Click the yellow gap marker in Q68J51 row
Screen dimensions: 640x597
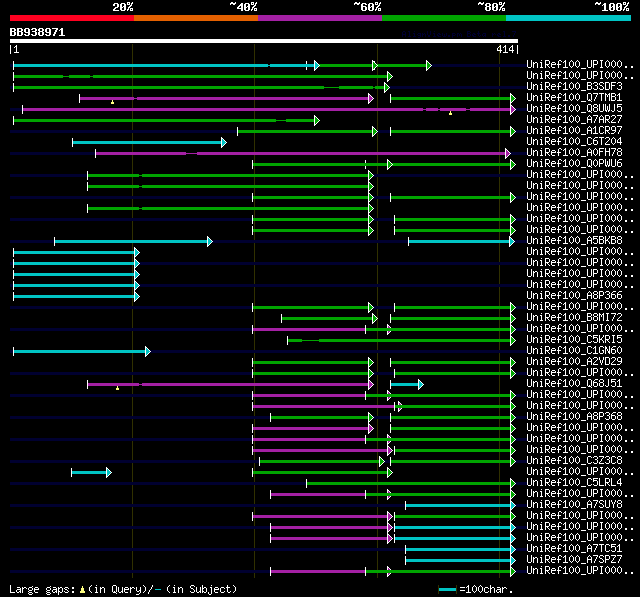[x=118, y=388]
